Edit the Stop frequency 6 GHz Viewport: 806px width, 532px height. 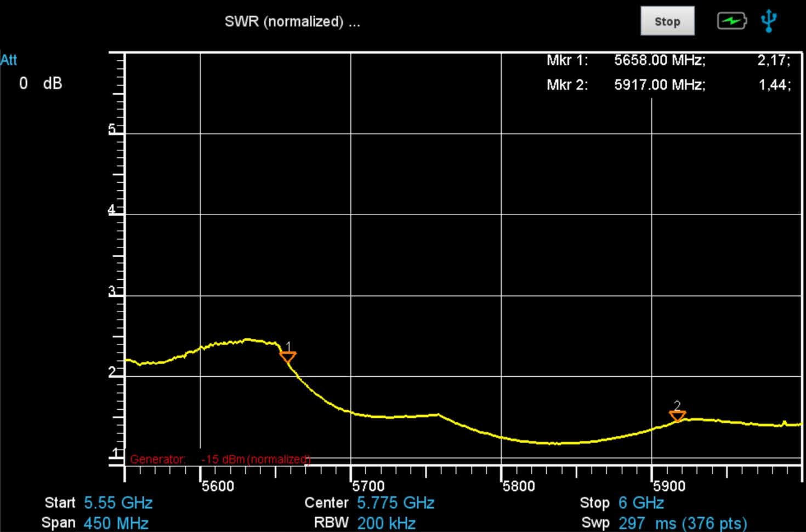pyautogui.click(x=641, y=503)
